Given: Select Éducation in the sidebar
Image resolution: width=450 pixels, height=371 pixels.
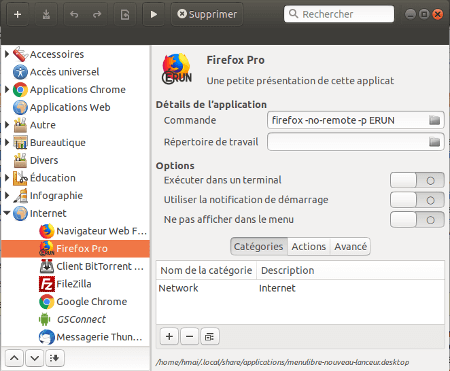Looking at the screenshot, I should tap(75, 178).
